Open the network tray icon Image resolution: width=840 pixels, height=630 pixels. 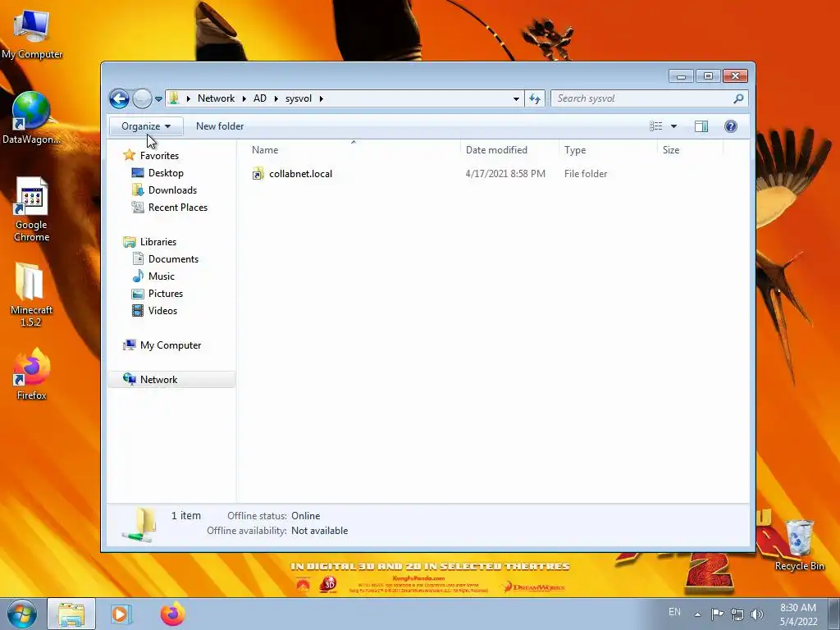(737, 614)
